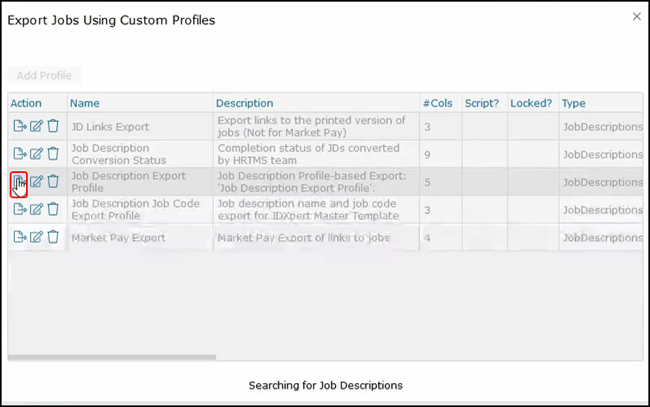Viewport: 650px width, 407px height.
Task: Click export icon for JD Links Export
Action: 19,126
